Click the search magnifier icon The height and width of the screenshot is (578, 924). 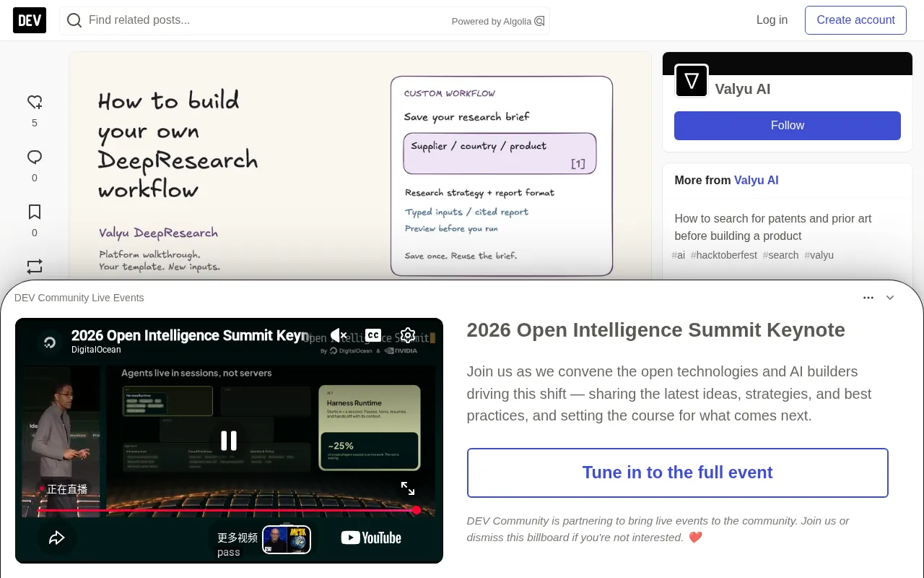74,20
